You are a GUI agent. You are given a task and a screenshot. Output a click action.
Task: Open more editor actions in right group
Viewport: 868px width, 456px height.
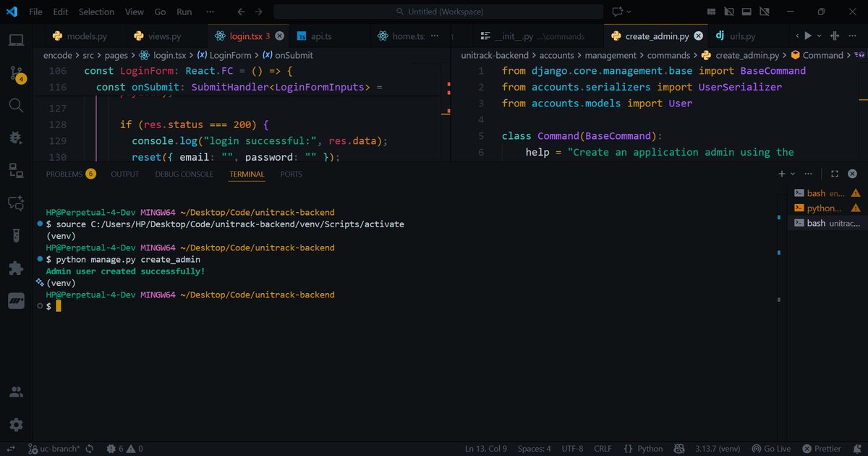(x=854, y=35)
